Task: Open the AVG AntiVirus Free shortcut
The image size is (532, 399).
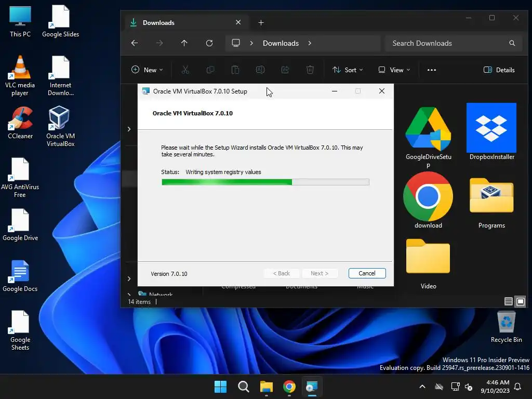Action: coord(20,178)
